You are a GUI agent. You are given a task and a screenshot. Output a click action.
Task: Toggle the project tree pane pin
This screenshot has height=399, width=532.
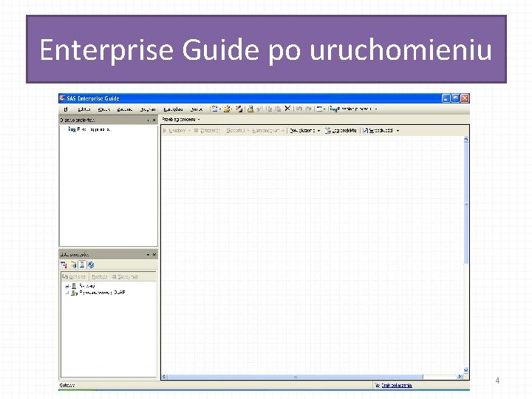[x=149, y=120]
